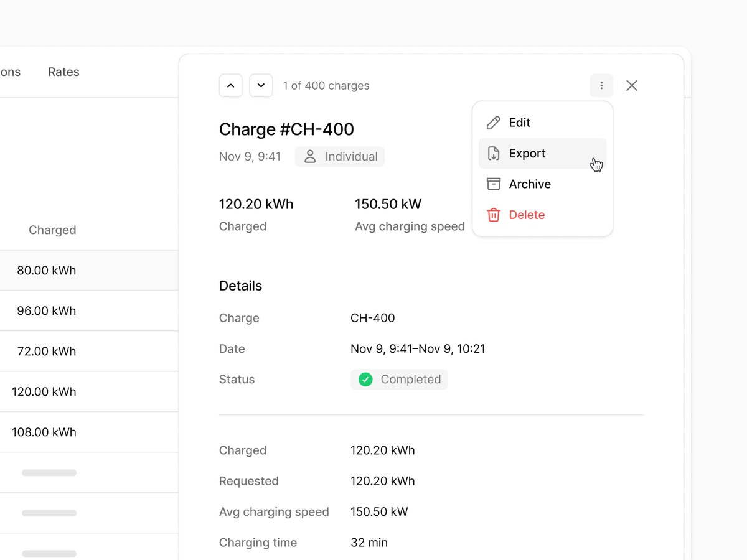Click the red trash icon
This screenshot has width=747, height=560.
494,215
